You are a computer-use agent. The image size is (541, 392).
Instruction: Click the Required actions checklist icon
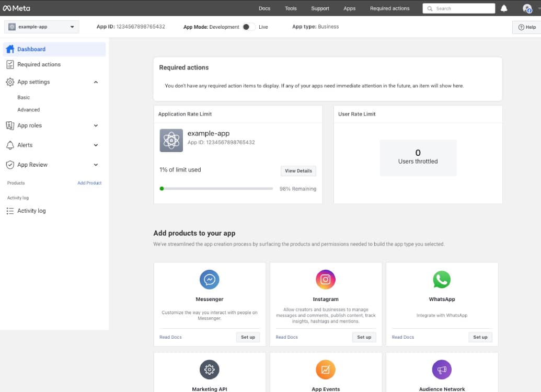(x=10, y=64)
